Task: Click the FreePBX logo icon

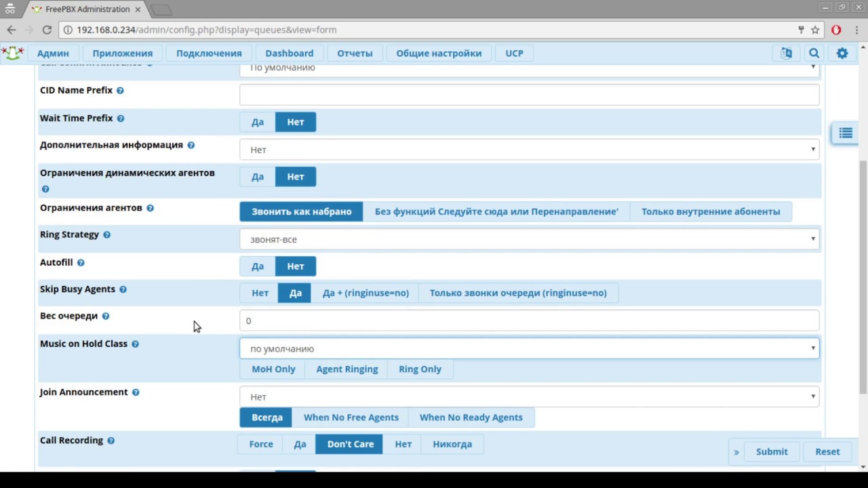Action: tap(13, 53)
